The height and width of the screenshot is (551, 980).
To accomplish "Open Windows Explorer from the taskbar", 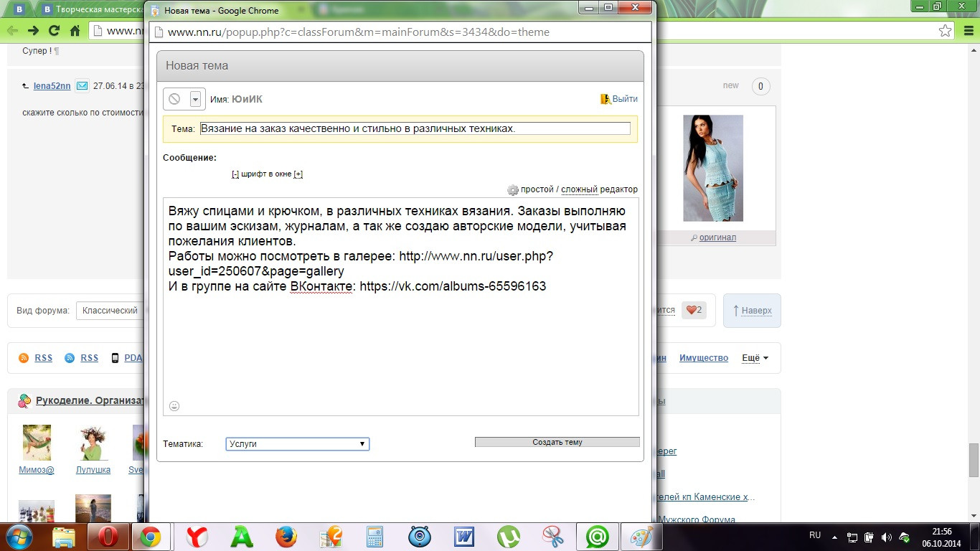I will (64, 537).
